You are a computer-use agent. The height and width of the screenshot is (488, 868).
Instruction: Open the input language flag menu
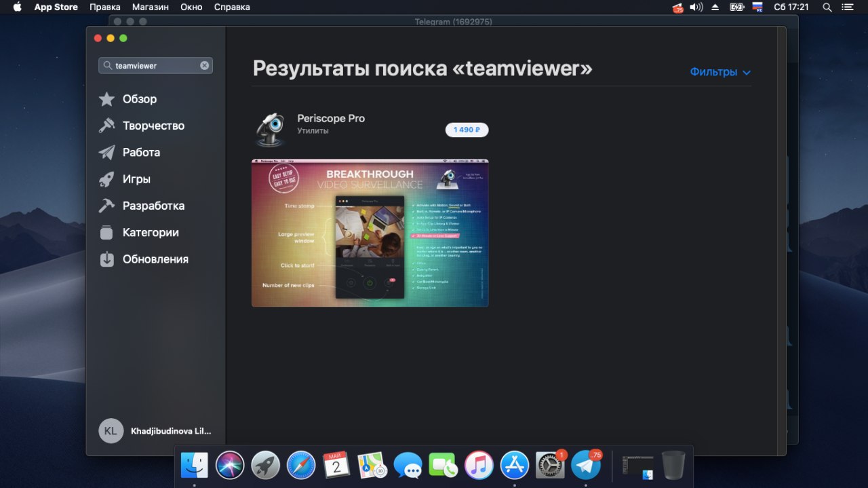click(757, 7)
